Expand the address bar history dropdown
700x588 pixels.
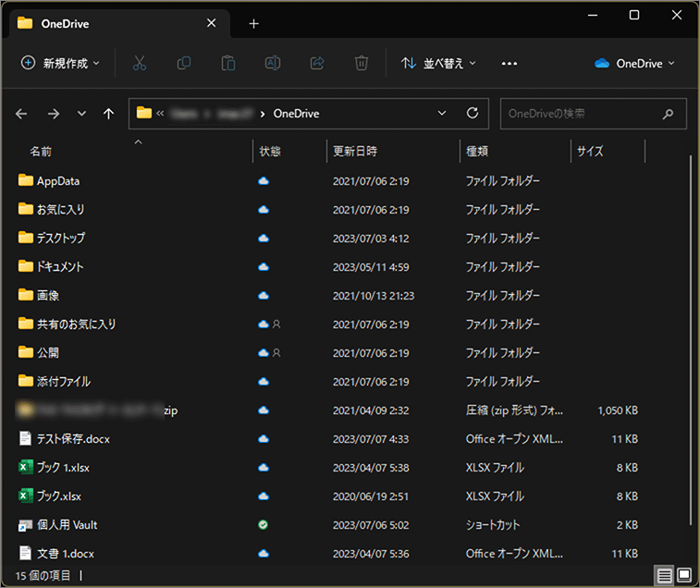point(441,114)
